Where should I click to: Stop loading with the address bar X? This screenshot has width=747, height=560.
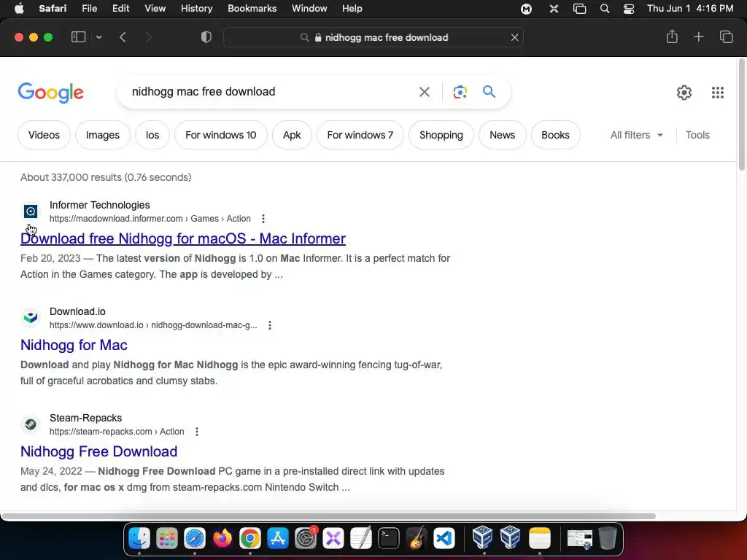click(x=514, y=37)
